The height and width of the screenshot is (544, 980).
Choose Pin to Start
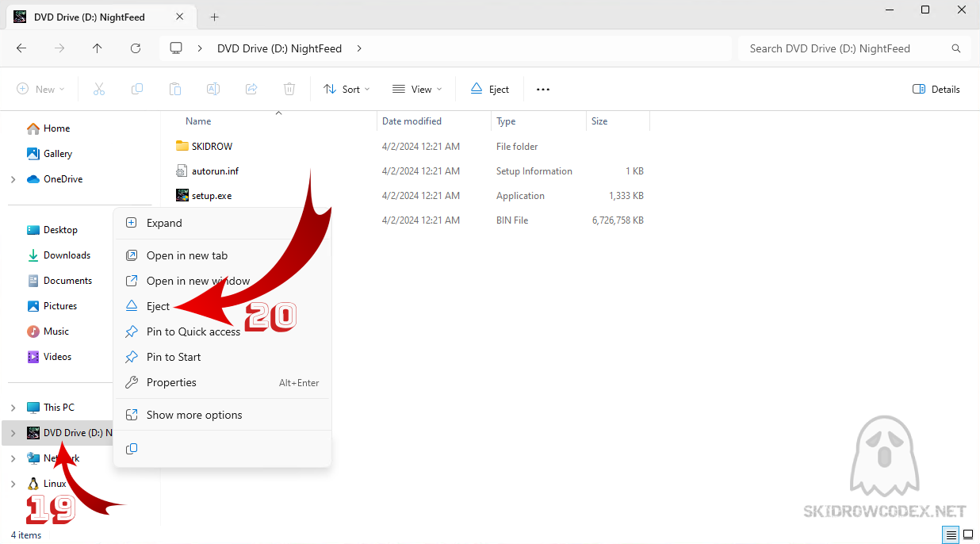222,357
